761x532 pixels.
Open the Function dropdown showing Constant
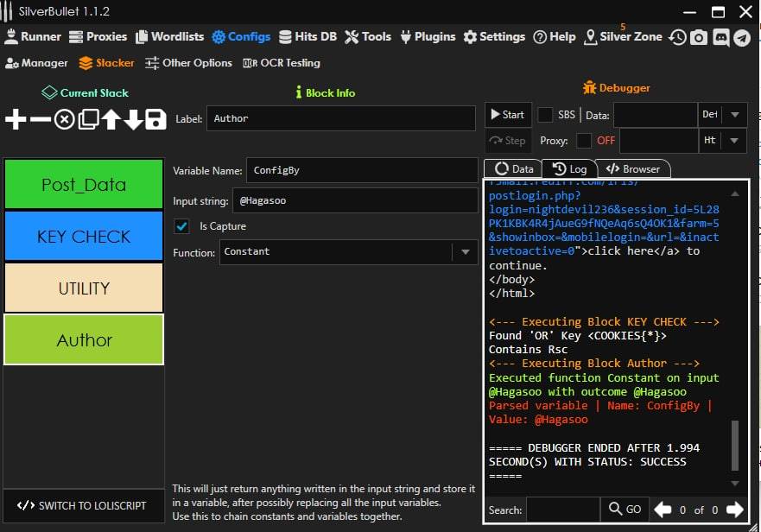465,252
